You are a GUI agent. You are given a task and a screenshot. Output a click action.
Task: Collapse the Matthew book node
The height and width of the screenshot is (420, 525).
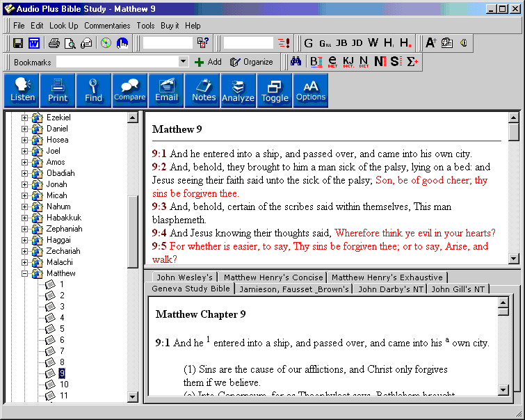click(x=24, y=273)
